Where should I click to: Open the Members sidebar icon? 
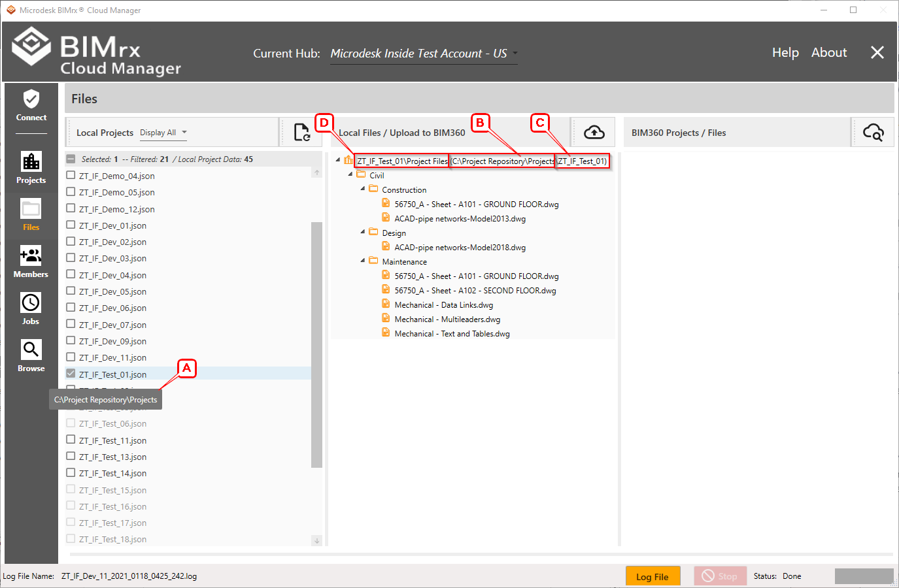(31, 261)
